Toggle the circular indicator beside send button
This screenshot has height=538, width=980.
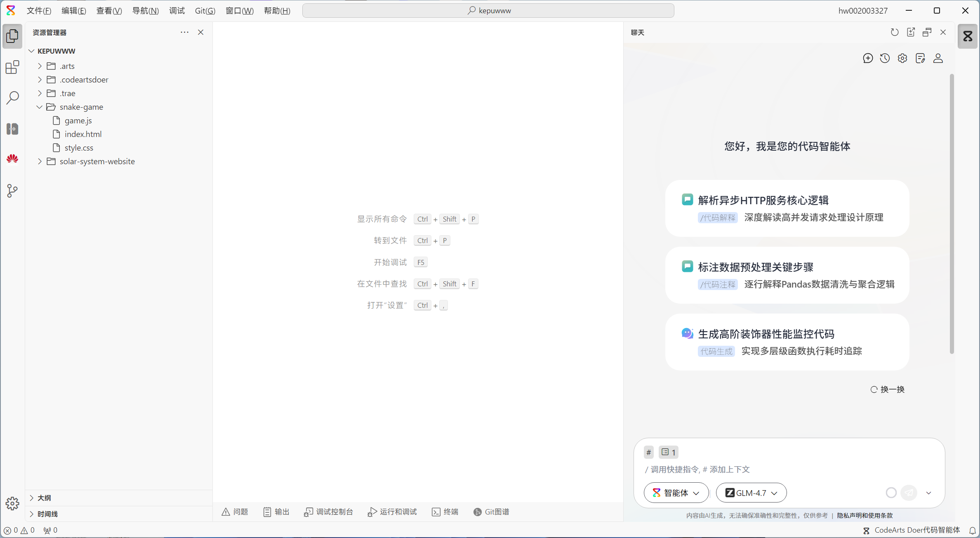tap(891, 493)
